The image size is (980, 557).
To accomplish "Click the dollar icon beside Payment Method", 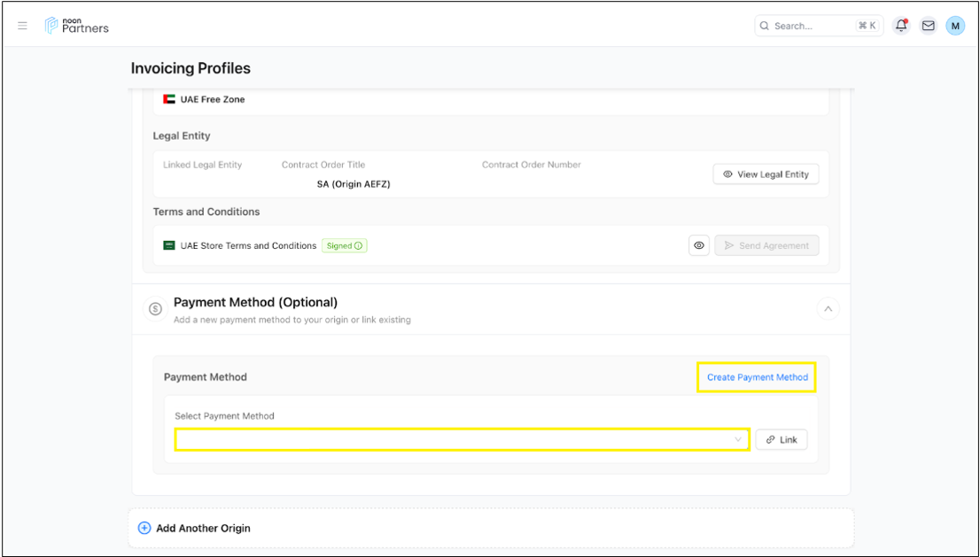I will [x=155, y=309].
